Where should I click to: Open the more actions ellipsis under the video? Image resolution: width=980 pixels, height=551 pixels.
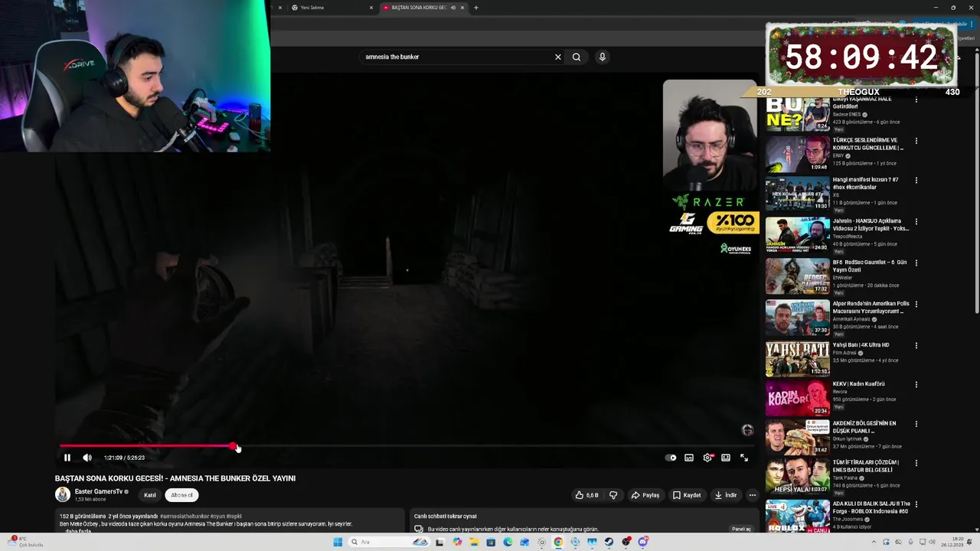753,495
